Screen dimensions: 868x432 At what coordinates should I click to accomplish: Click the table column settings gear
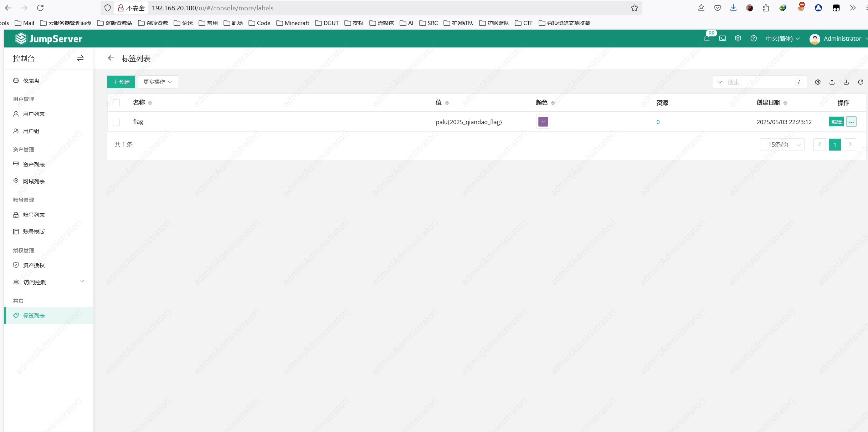pyautogui.click(x=817, y=82)
